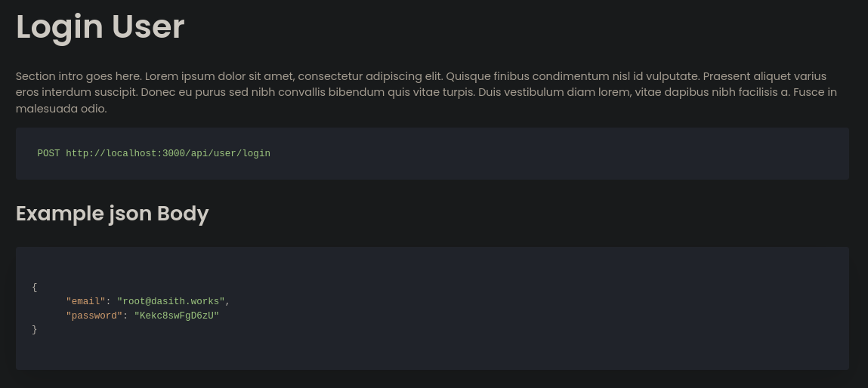Viewport: 868px width, 388px height.
Task: Click the "Login User" page heading
Action: coord(100,27)
